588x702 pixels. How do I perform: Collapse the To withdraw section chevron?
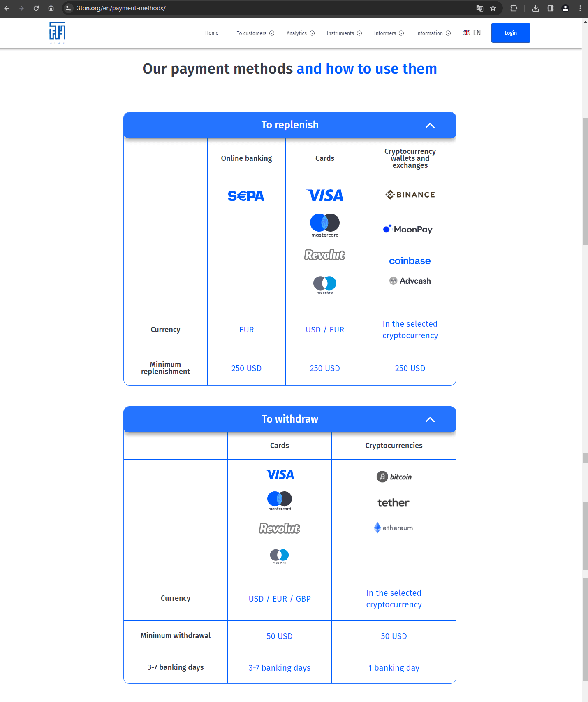coord(430,420)
